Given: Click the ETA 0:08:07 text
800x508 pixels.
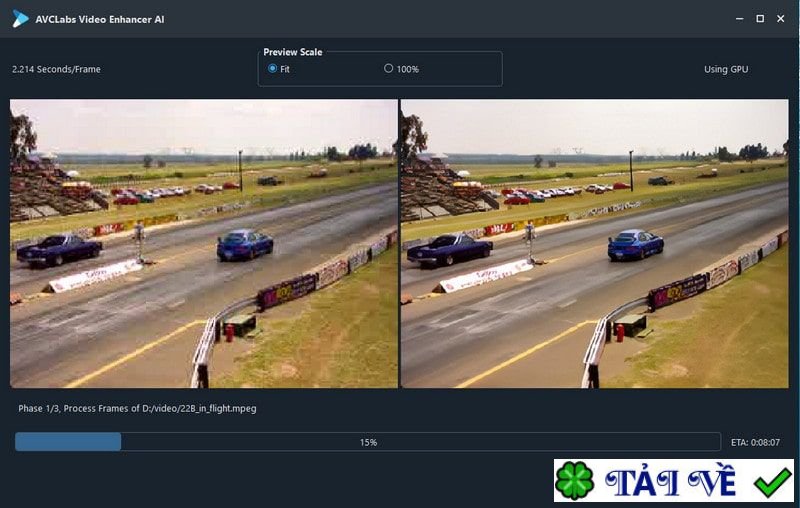Looking at the screenshot, I should coord(755,442).
